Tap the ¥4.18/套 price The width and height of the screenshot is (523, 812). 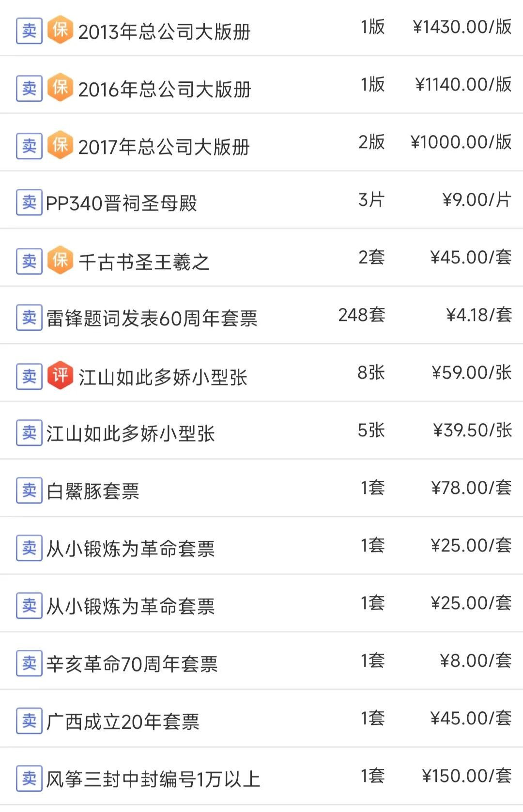click(478, 315)
